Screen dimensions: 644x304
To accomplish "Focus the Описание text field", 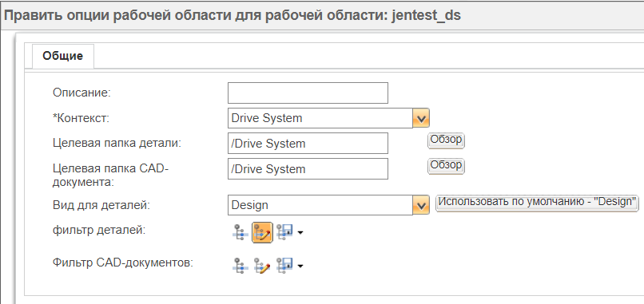I will 308,93.
